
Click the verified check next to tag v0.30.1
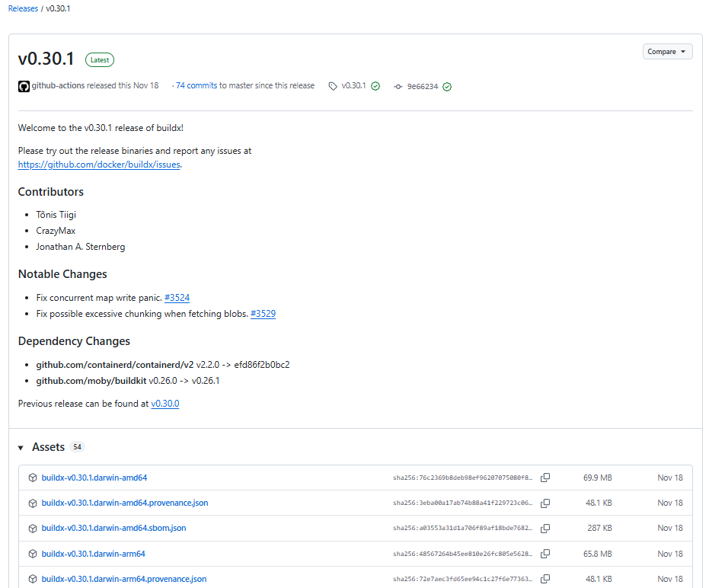[x=375, y=86]
